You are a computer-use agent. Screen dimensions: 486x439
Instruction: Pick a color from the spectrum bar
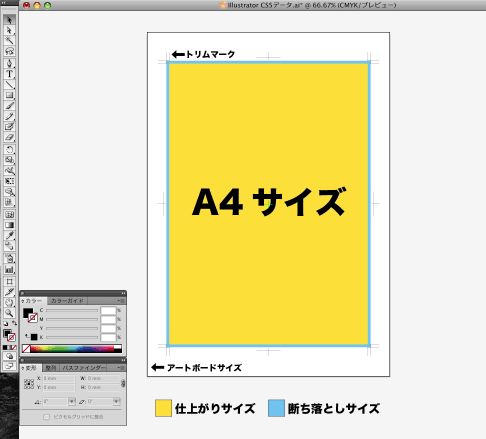pyautogui.click(x=72, y=349)
